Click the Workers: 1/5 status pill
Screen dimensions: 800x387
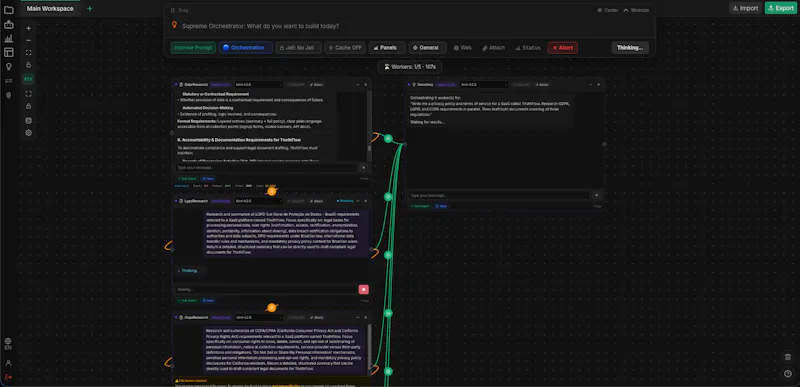point(410,67)
